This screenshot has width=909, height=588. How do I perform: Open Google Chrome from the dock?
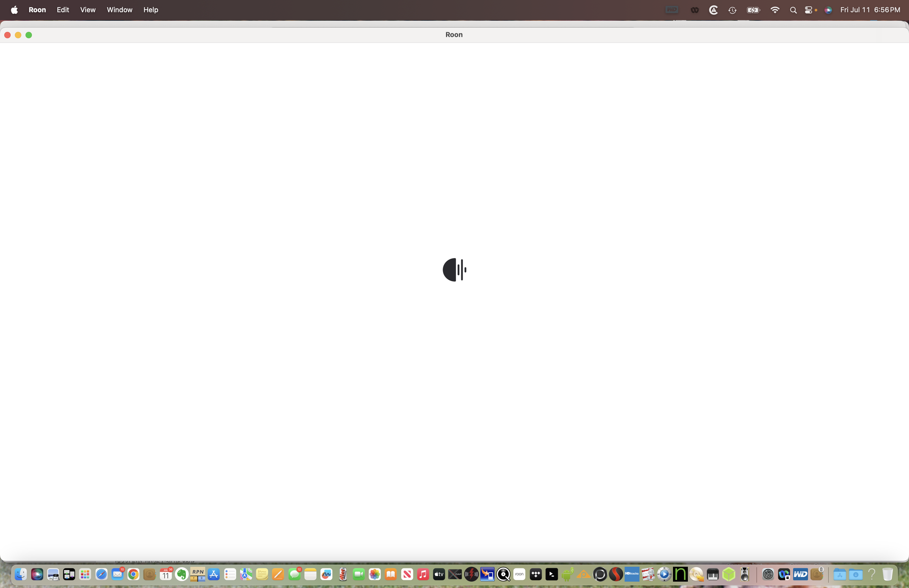tap(133, 574)
